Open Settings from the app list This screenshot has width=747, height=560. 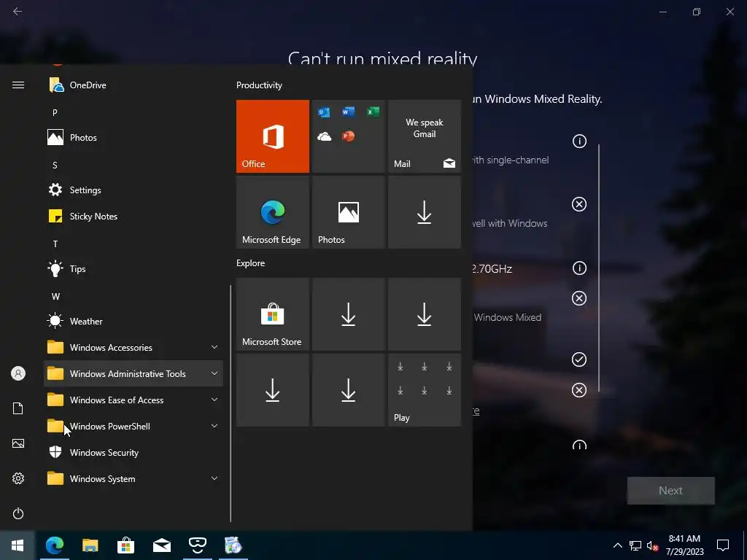(x=133, y=190)
